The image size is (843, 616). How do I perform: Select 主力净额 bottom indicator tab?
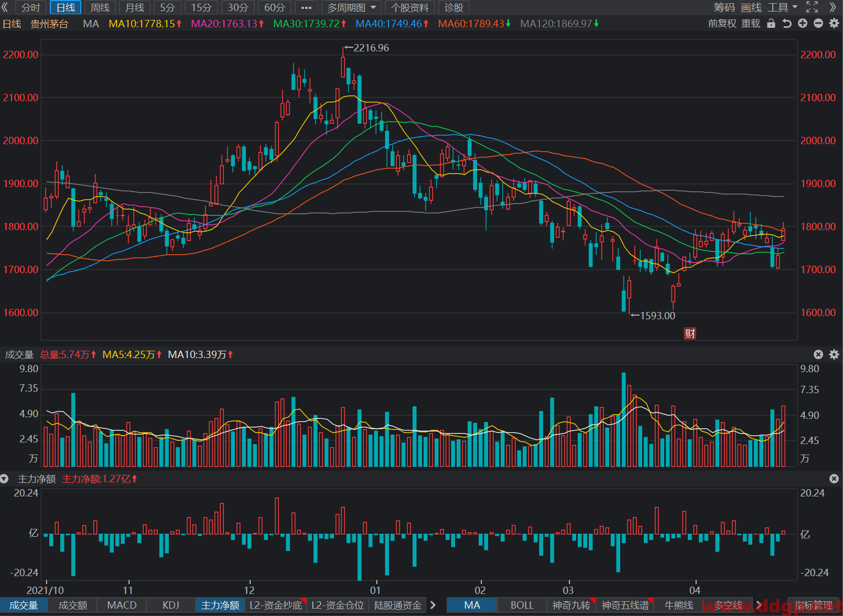point(220,606)
